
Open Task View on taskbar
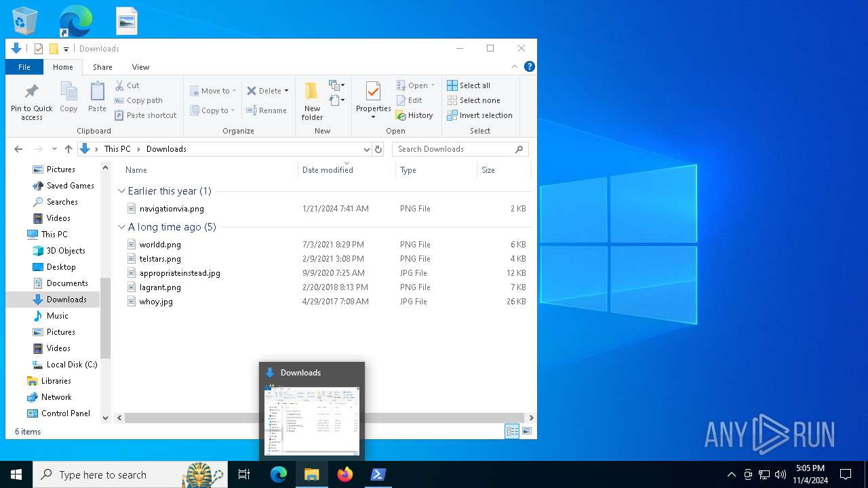pyautogui.click(x=244, y=474)
